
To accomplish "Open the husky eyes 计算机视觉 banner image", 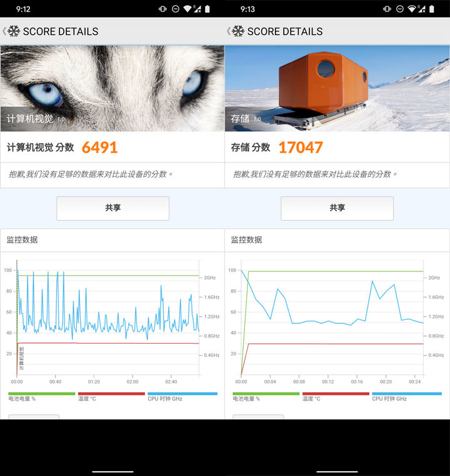I will (112, 87).
